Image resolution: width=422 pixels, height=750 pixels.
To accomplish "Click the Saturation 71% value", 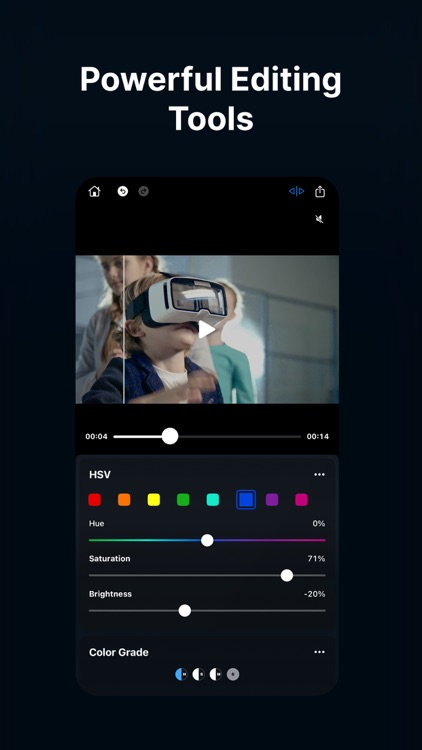I will (316, 559).
